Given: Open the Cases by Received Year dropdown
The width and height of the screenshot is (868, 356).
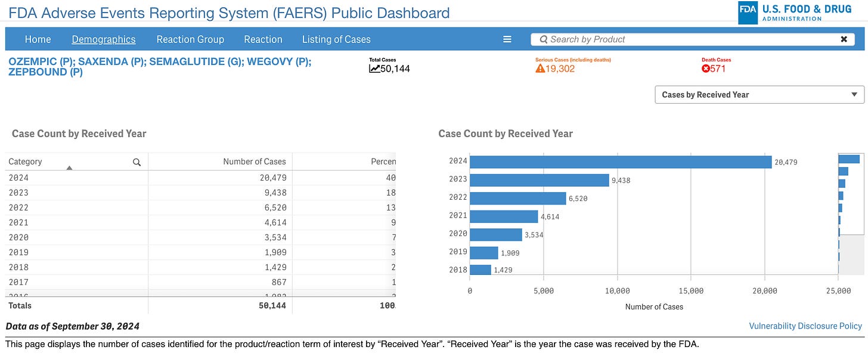Looking at the screenshot, I should [x=759, y=94].
